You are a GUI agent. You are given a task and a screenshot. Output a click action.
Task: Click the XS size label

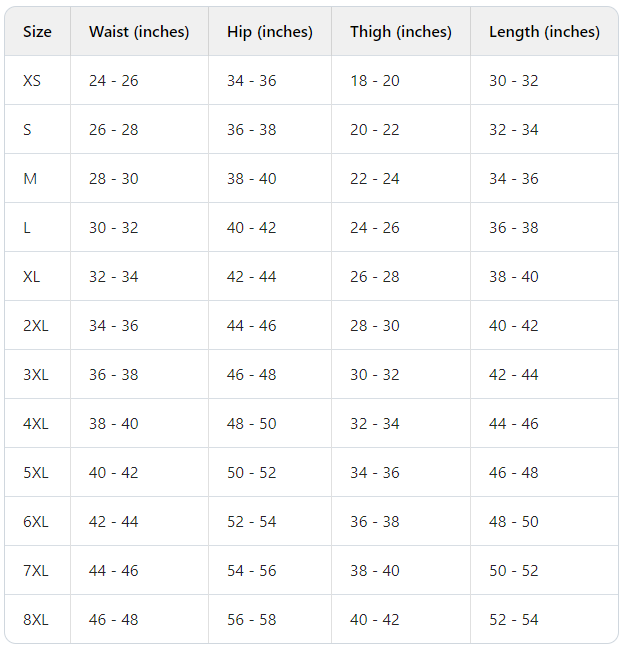click(x=32, y=81)
